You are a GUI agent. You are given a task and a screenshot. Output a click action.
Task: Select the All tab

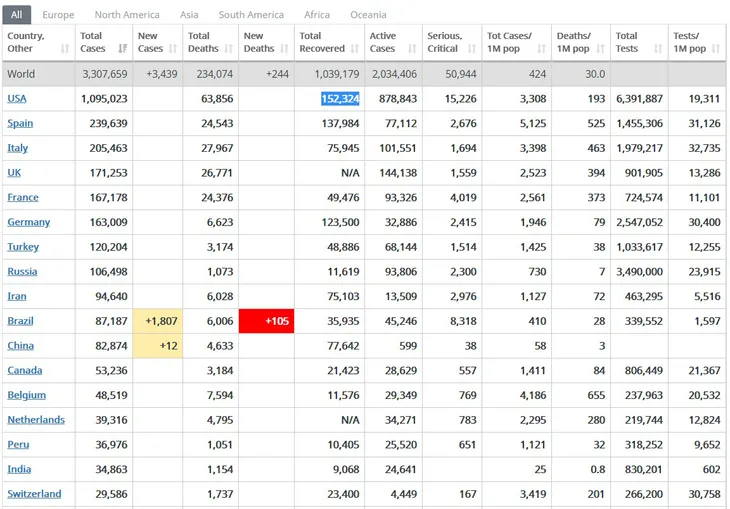click(x=17, y=14)
